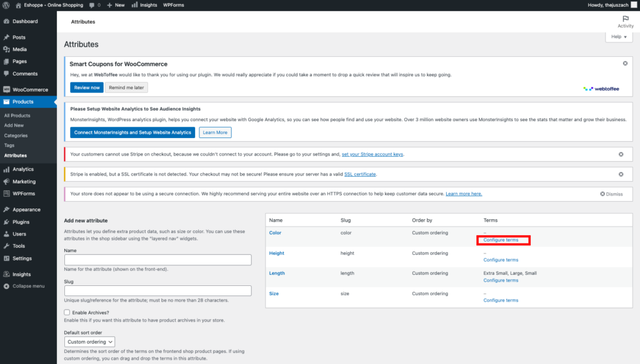Enable the Archives checkbox
The width and height of the screenshot is (640, 364).
tap(67, 312)
